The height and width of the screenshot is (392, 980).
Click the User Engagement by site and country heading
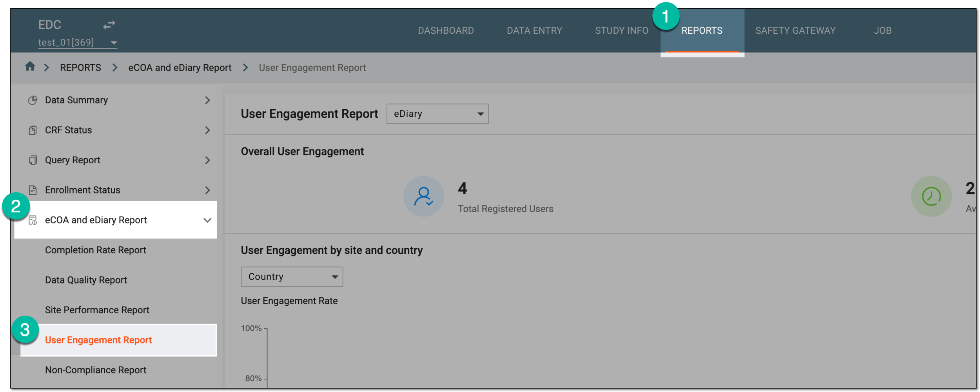[332, 250]
